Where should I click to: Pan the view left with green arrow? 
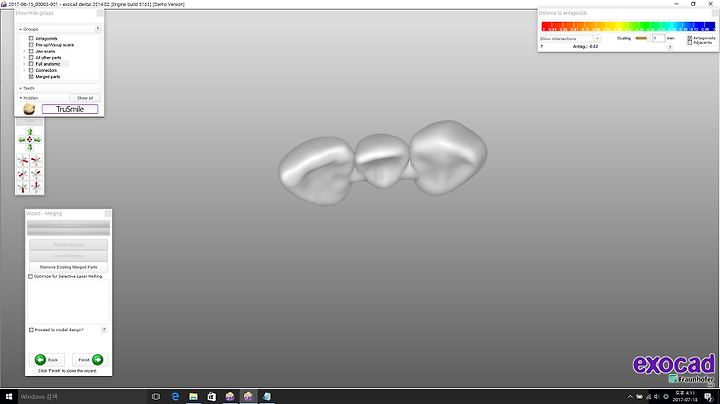point(22,140)
